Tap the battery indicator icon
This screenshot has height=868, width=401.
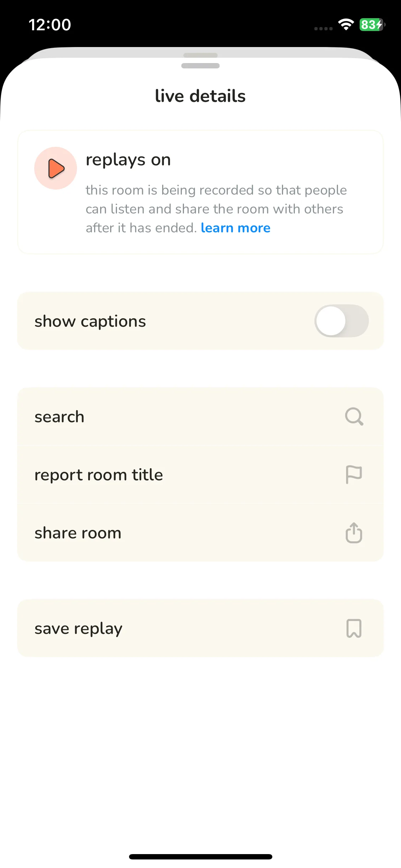(x=372, y=25)
